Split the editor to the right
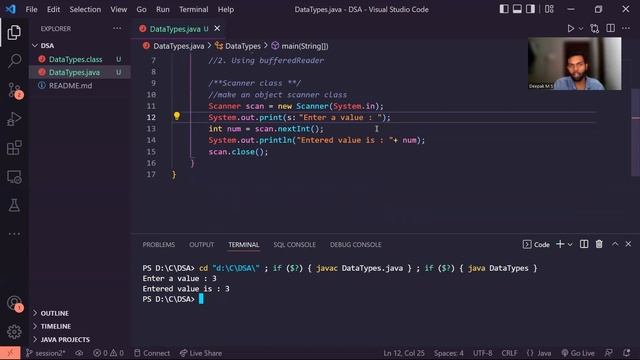 [611, 28]
